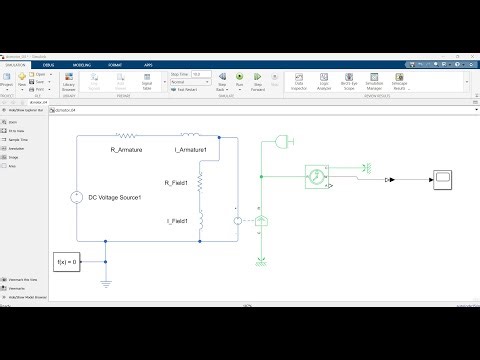Select the L_Armature1 inductor block

pos(190,135)
